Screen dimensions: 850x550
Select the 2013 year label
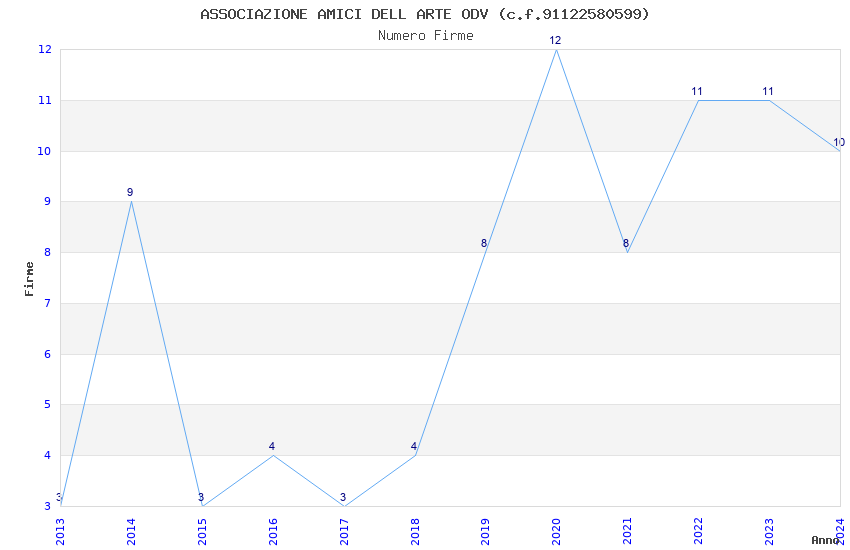(x=60, y=532)
